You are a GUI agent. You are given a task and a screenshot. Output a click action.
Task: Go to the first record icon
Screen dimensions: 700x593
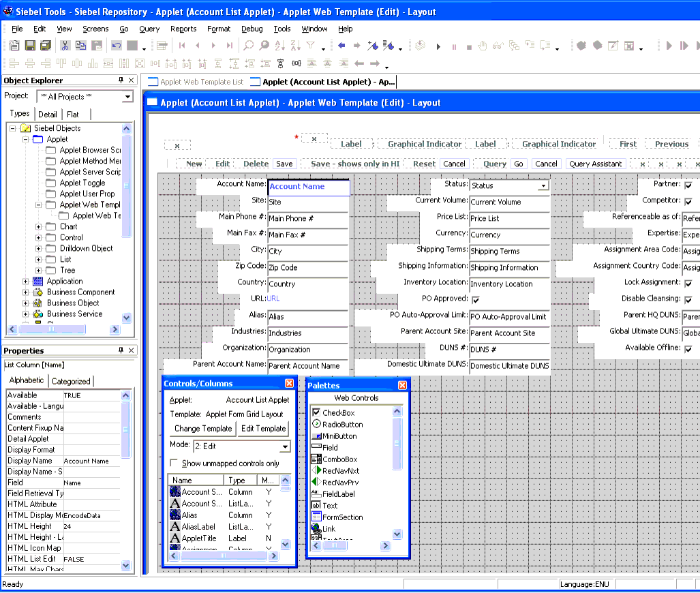[182, 46]
